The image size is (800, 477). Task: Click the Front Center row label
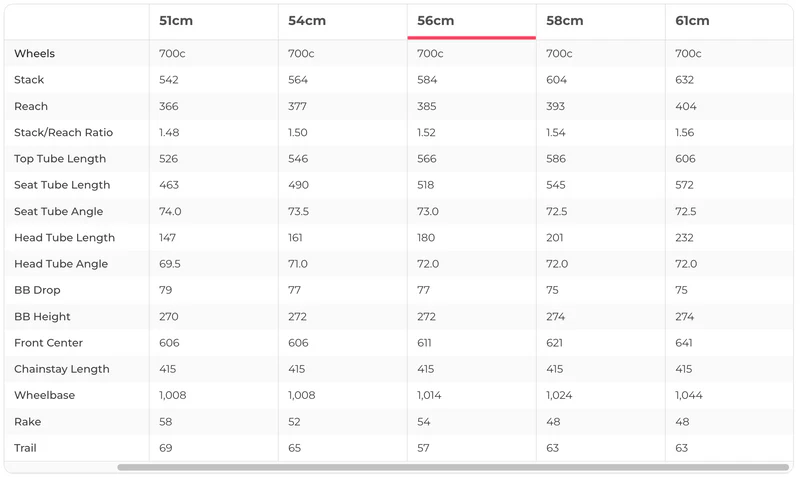pyautogui.click(x=48, y=343)
